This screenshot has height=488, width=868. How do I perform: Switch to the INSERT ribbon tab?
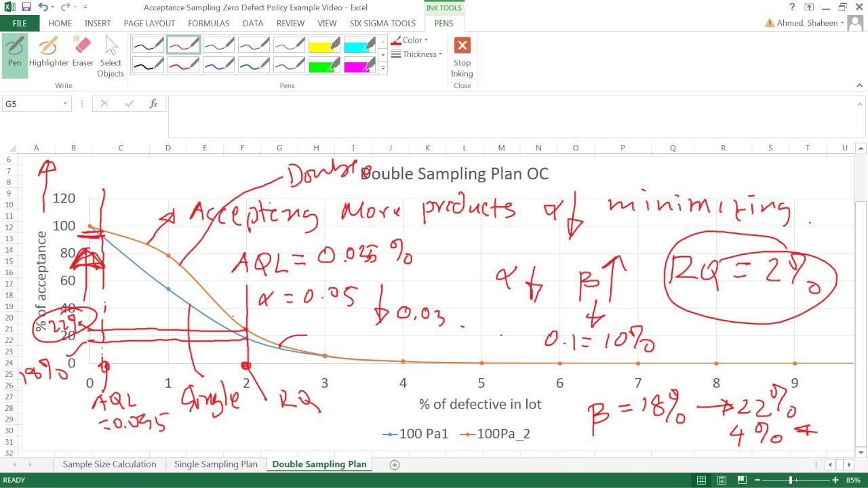pyautogui.click(x=98, y=23)
